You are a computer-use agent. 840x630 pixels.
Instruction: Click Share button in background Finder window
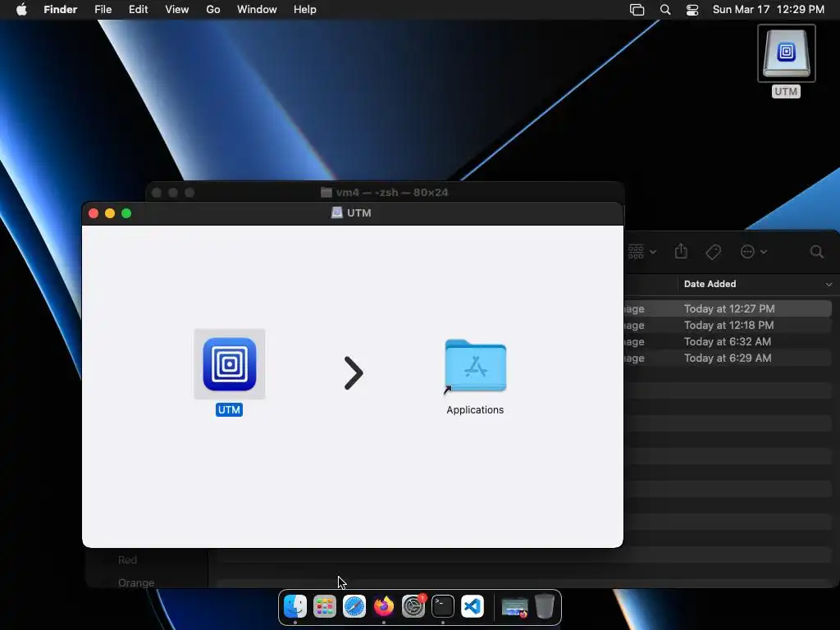coord(681,251)
